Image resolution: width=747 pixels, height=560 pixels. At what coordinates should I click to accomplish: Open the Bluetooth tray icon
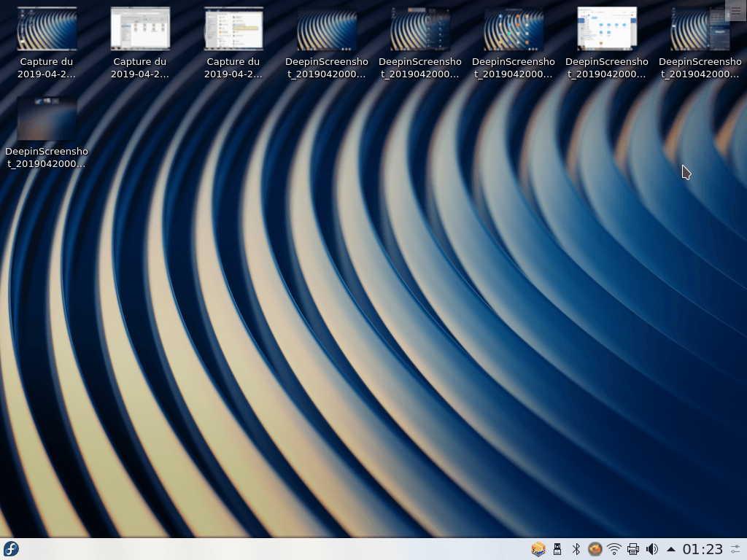tap(576, 549)
